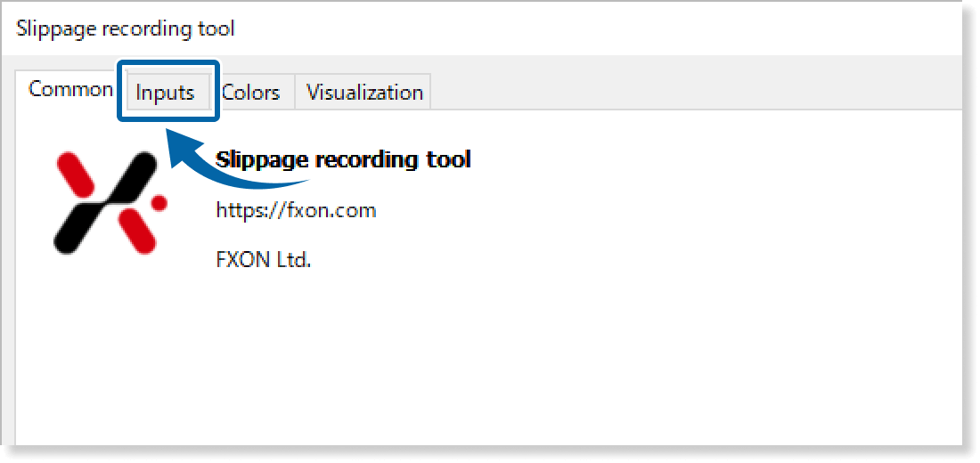The width and height of the screenshot is (980, 463).
Task: Click the black diagonal stroke of the logo
Action: coord(108,202)
